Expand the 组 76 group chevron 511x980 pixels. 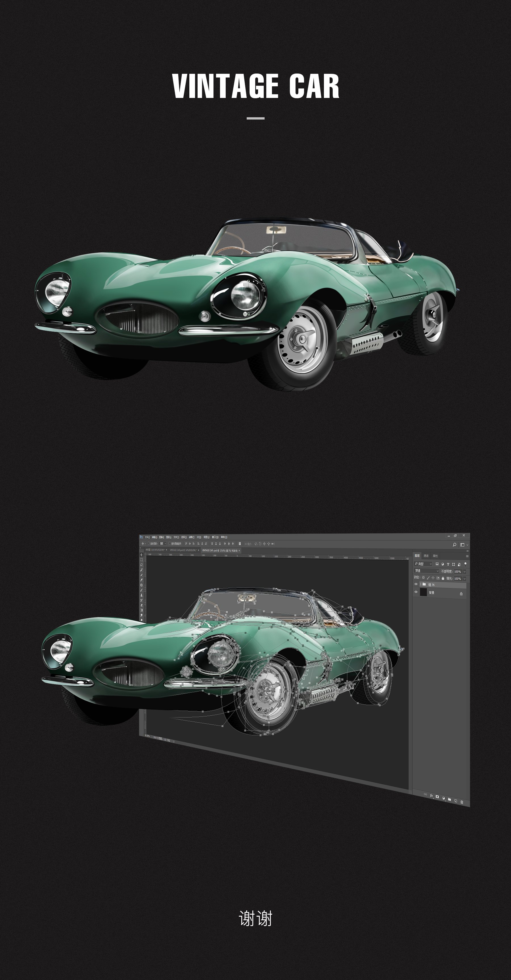click(421, 584)
